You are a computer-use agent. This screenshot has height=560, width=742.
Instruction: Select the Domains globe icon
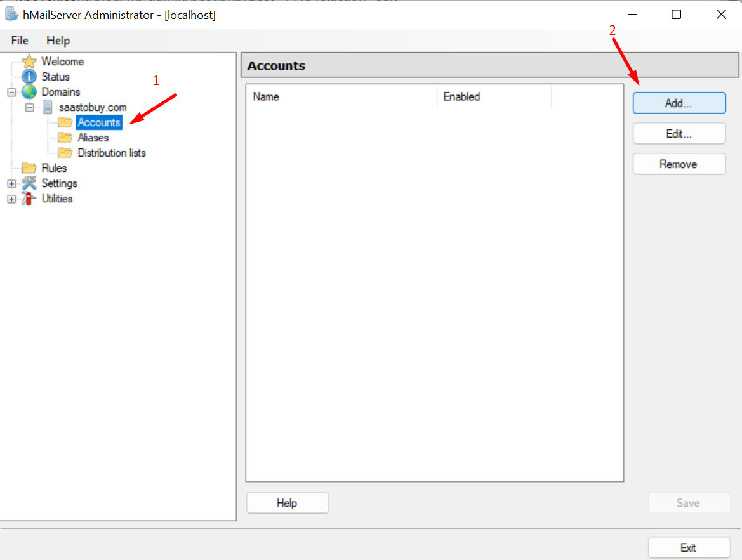tap(29, 91)
